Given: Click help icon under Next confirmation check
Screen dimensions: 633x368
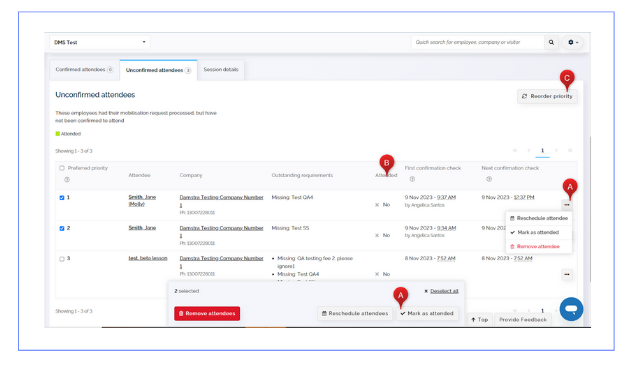Looking at the screenshot, I should [489, 179].
